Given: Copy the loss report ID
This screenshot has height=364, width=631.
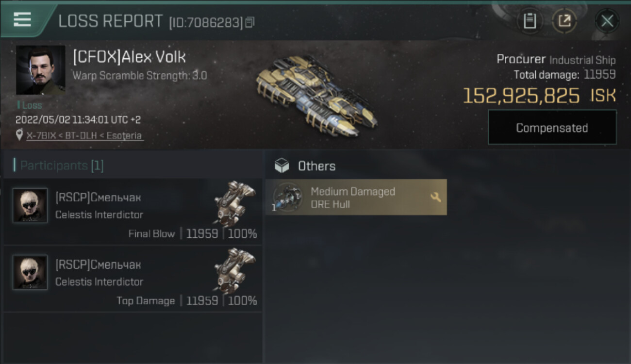Looking at the screenshot, I should click(x=250, y=22).
